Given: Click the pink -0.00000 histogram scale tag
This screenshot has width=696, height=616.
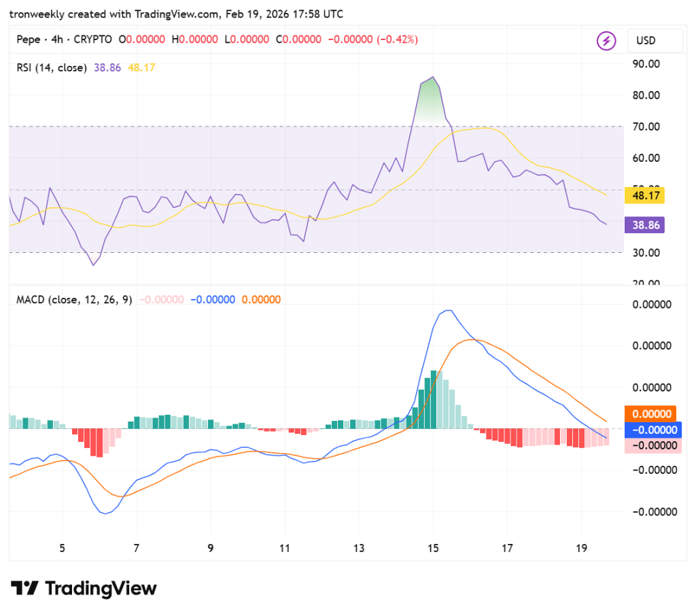Looking at the screenshot, I should coord(653,445).
